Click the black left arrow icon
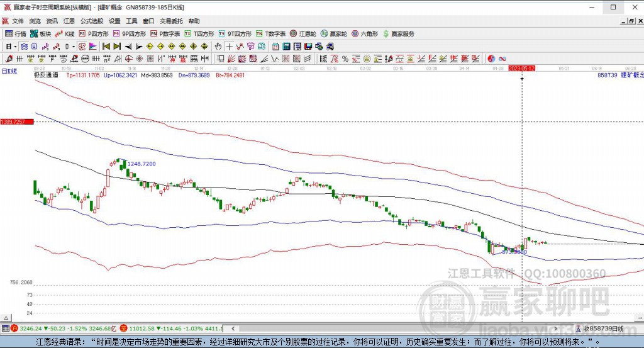This screenshot has width=644, height=348. point(128,47)
